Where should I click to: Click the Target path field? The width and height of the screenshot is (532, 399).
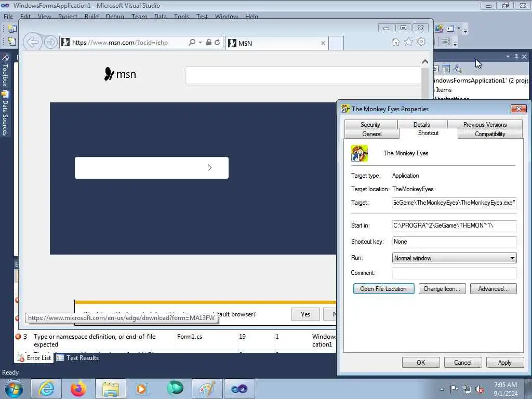click(454, 203)
